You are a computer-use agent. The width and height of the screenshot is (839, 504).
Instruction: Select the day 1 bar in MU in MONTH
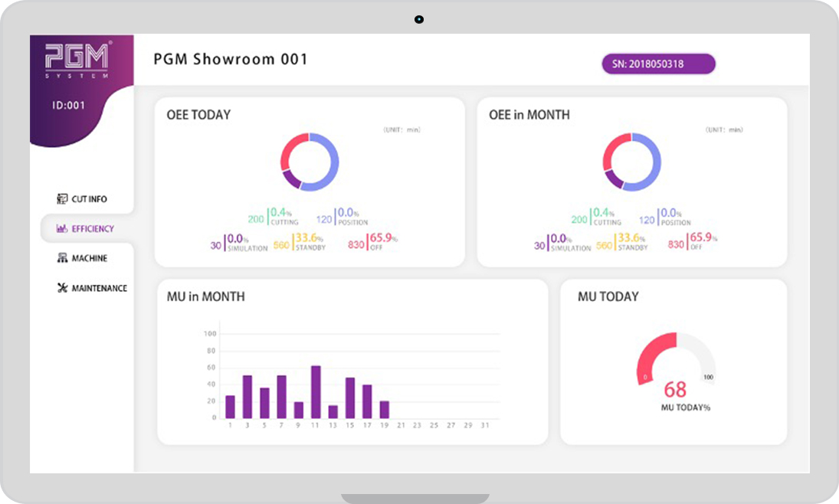pyautogui.click(x=230, y=407)
